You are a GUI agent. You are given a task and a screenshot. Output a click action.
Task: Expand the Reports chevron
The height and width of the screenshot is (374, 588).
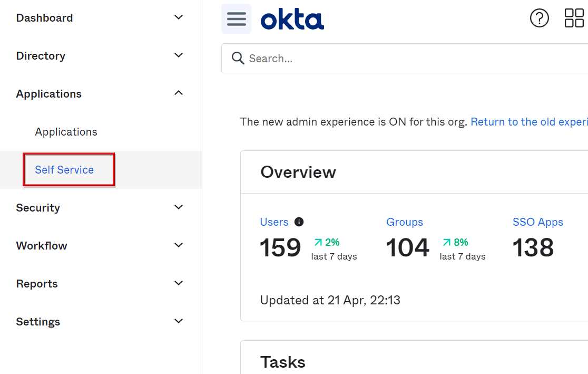179,283
